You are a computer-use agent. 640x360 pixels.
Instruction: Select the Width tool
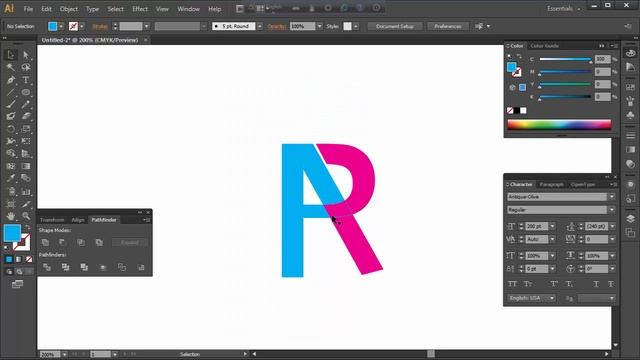(11, 141)
